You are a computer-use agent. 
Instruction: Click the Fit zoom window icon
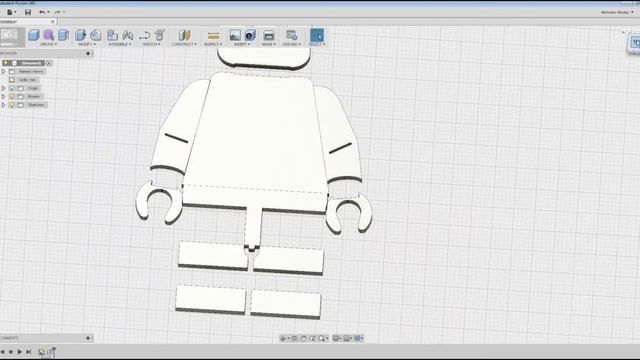pos(322,338)
